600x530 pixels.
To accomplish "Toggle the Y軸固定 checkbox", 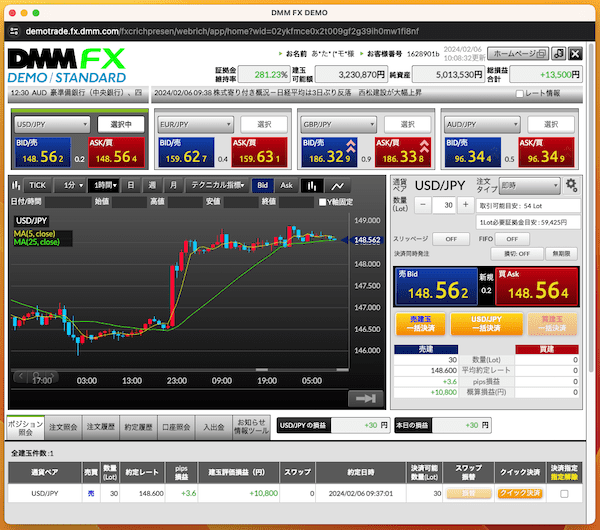I will [x=322, y=202].
